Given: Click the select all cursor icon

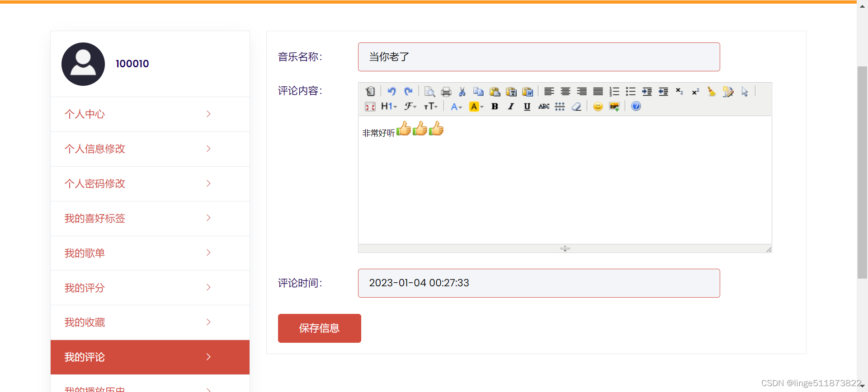Looking at the screenshot, I should tap(745, 91).
